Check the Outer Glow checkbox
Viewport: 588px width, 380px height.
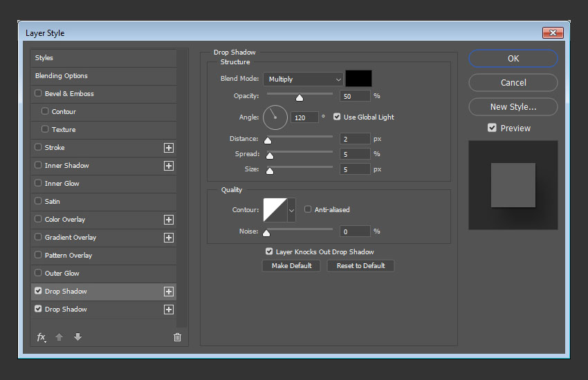[38, 272]
